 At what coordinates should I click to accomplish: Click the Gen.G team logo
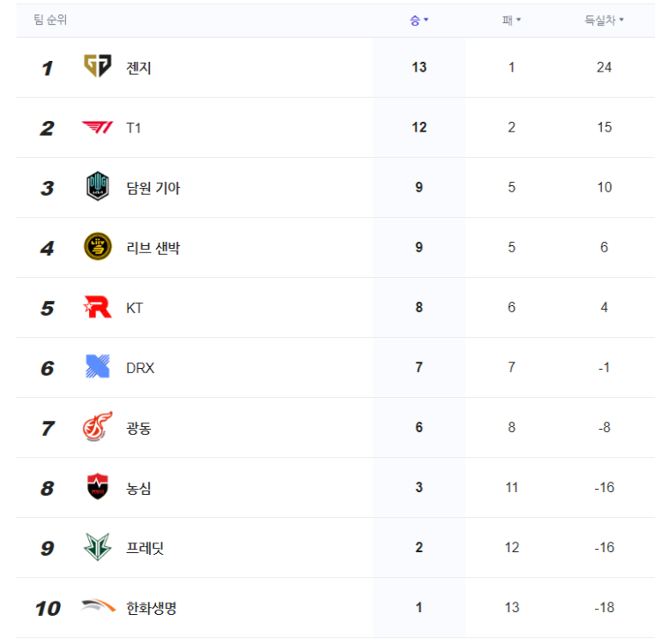(x=98, y=67)
